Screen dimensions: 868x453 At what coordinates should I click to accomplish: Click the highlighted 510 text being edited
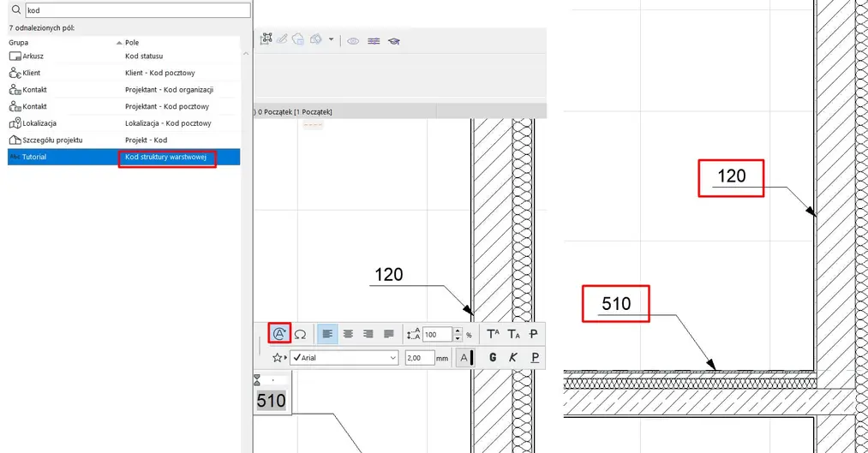pos(272,401)
